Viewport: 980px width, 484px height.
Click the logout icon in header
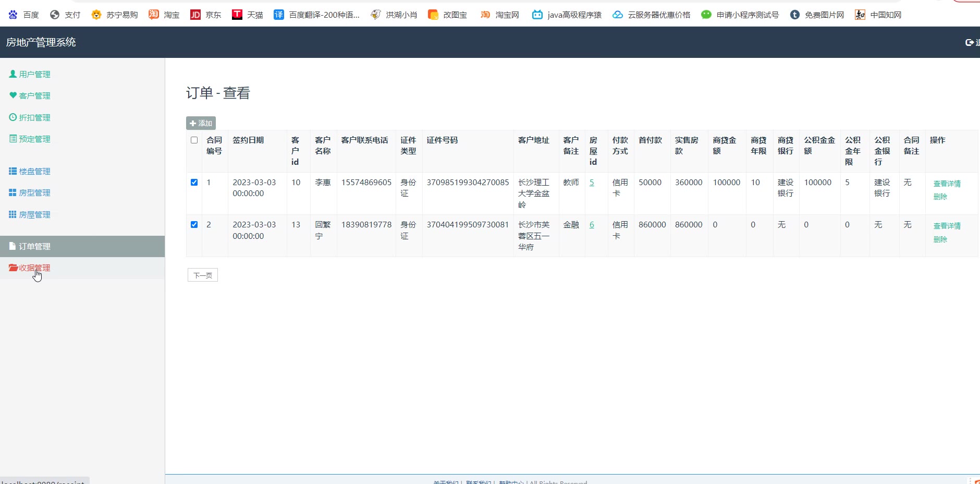(970, 42)
